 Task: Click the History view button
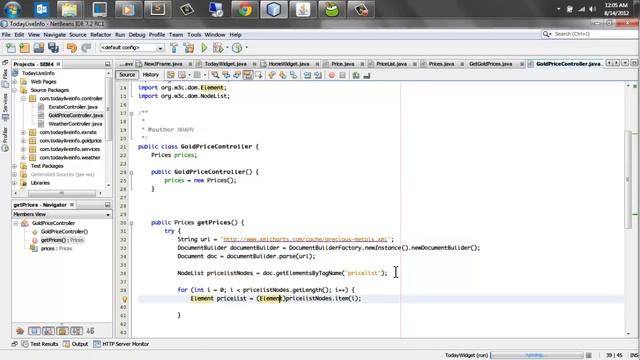[x=151, y=75]
